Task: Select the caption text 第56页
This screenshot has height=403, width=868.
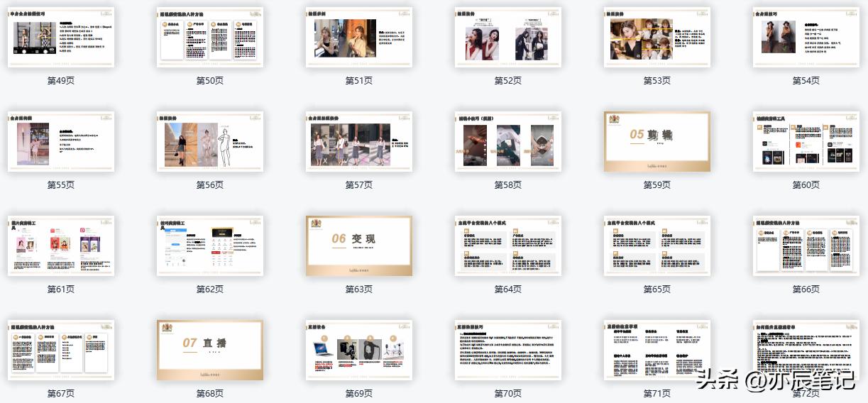Action: [210, 185]
